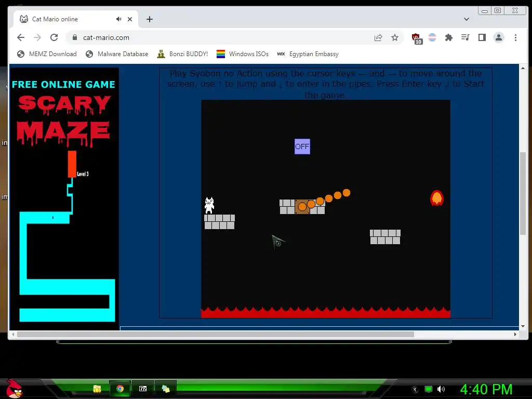The image size is (532, 399).
Task: Open Chrome three-dot menu
Action: pos(515,37)
